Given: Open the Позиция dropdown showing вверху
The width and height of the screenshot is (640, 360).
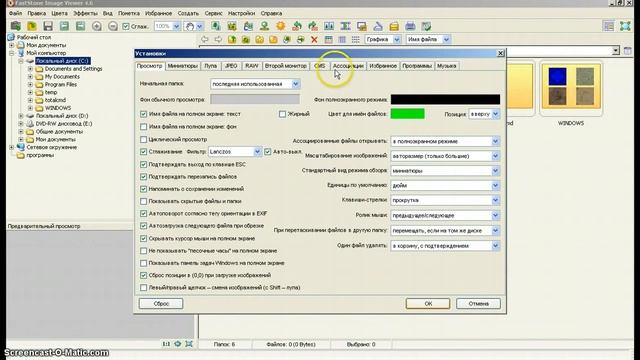Looking at the screenshot, I should point(496,114).
